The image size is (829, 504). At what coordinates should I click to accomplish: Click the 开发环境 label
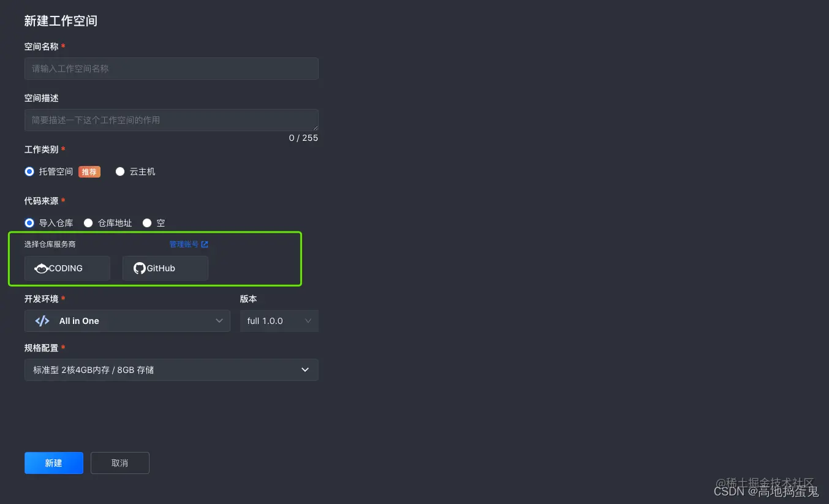point(42,299)
